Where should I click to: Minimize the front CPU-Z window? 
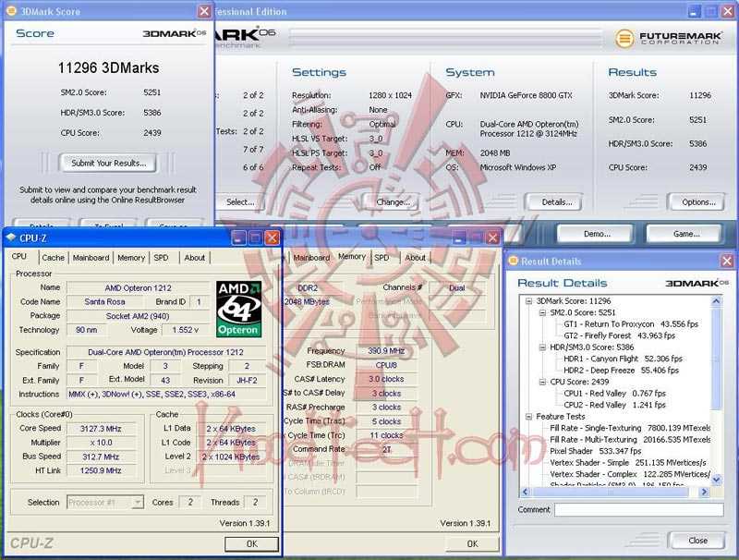[238, 238]
